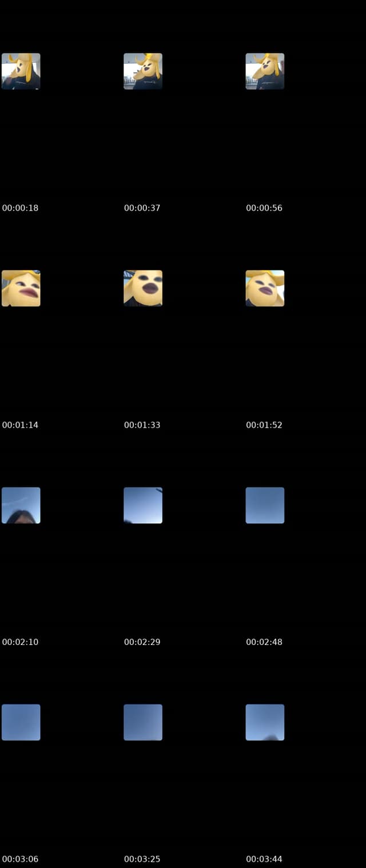366x868 pixels.
Task: Select the sky thumbnail above 00:02:29
Action: tap(143, 505)
